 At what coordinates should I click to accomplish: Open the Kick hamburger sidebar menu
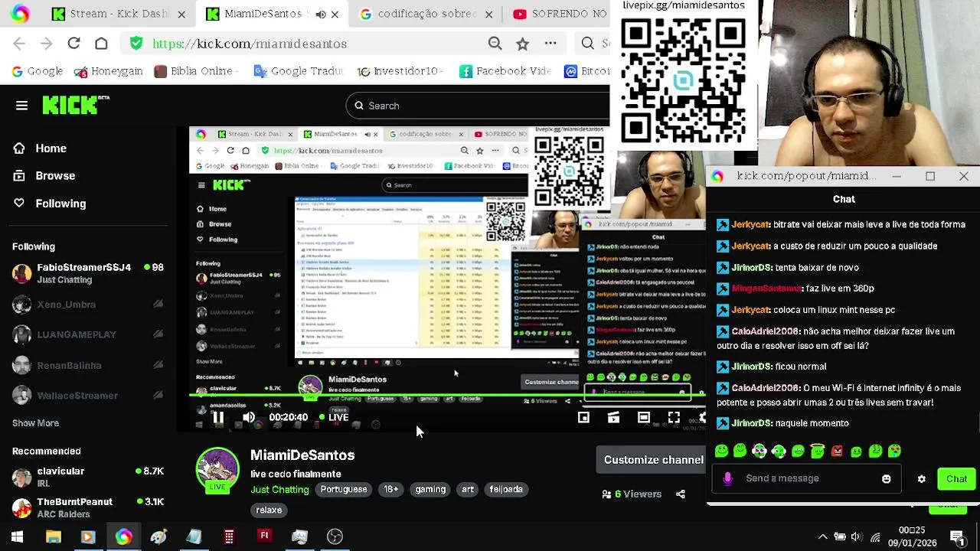[21, 106]
